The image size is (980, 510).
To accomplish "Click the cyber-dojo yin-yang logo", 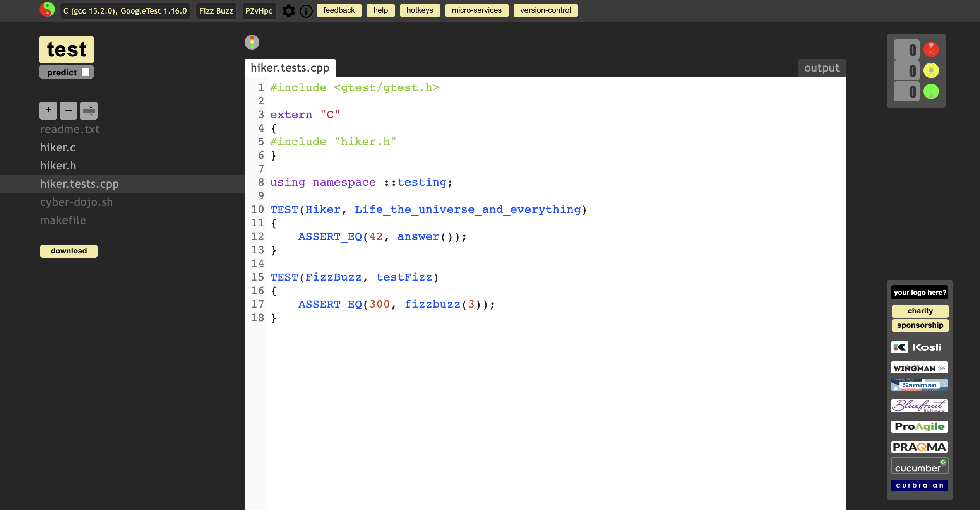I will [47, 10].
